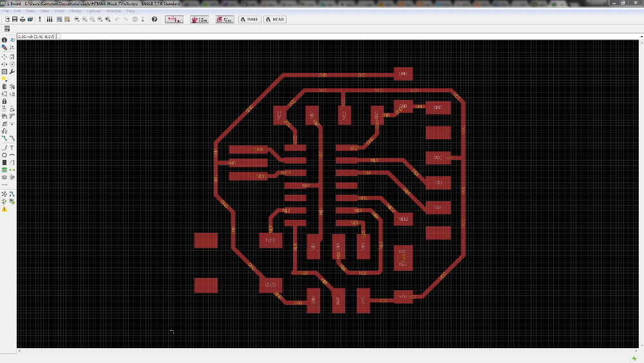Open Help question mark icon
This screenshot has width=644, height=363.
(x=155, y=19)
